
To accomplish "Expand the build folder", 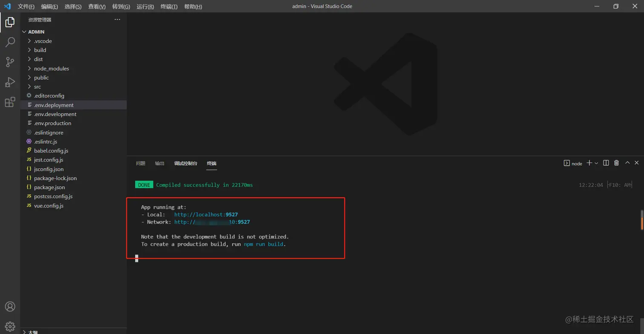I will click(73, 50).
